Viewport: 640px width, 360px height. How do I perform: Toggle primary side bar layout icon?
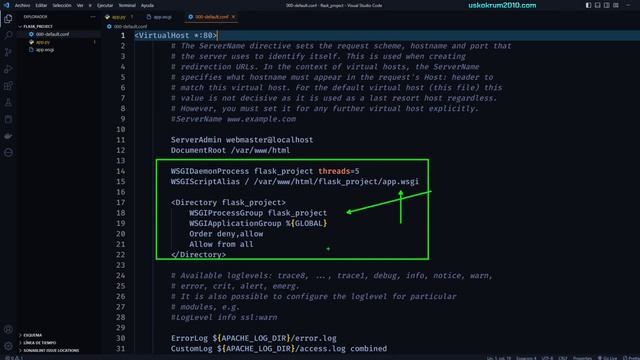click(x=588, y=5)
